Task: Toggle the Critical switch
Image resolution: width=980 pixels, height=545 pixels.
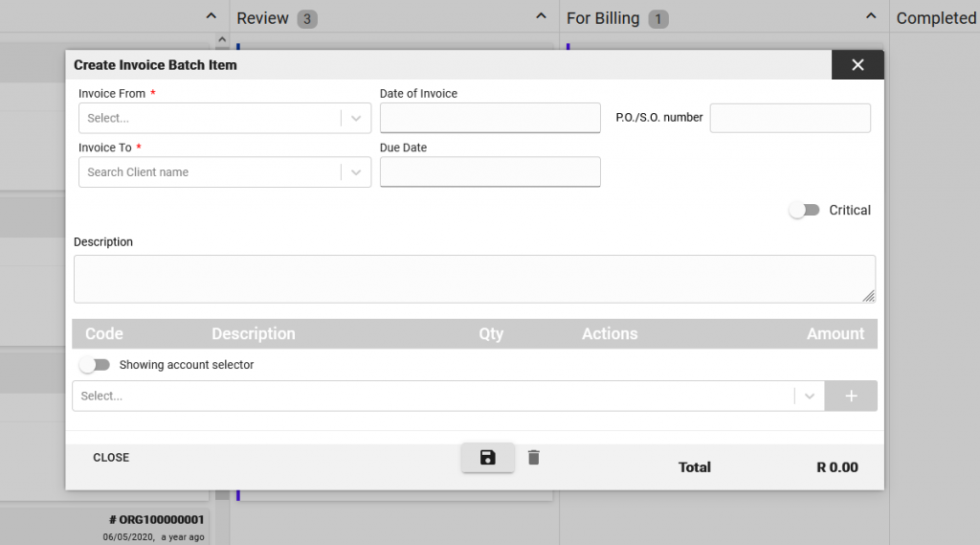Action: 804,210
